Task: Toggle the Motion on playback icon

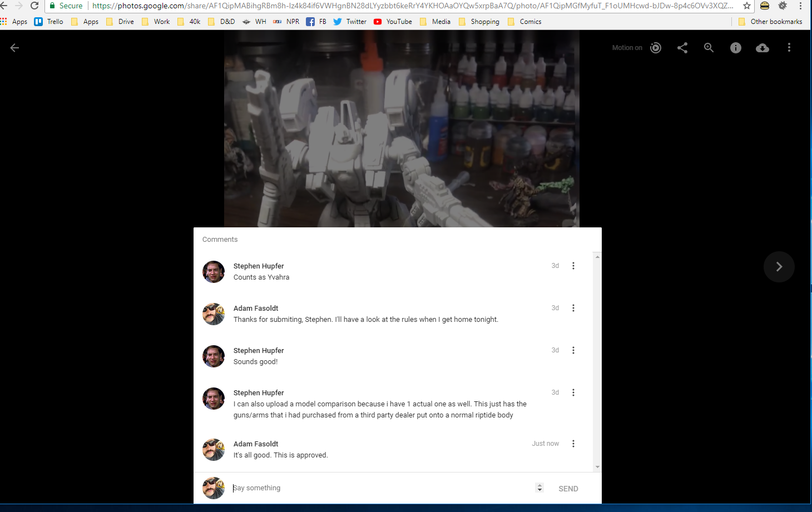Action: point(656,48)
